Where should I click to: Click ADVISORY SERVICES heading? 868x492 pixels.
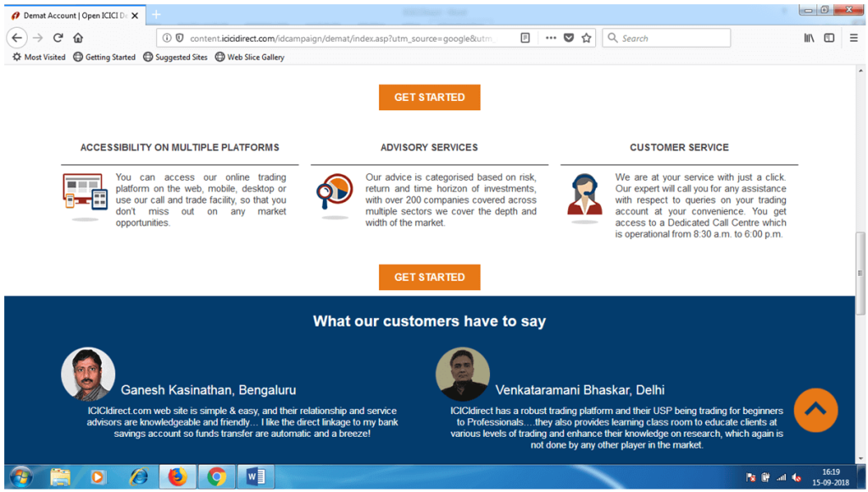pyautogui.click(x=429, y=148)
